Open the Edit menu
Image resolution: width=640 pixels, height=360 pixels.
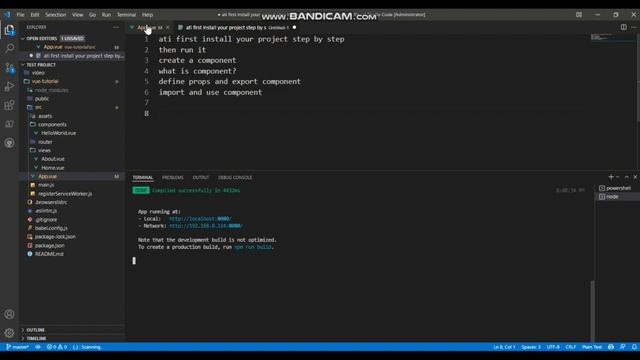click(35, 15)
